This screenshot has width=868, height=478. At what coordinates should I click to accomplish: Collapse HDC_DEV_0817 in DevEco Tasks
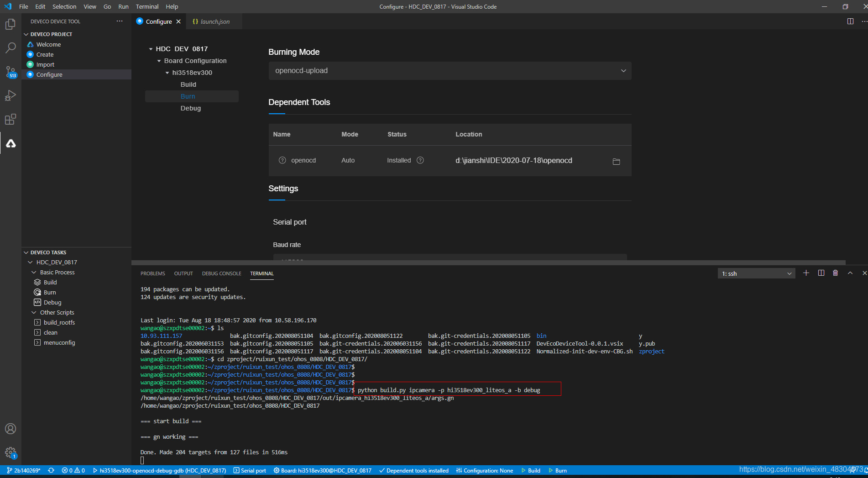click(x=30, y=263)
